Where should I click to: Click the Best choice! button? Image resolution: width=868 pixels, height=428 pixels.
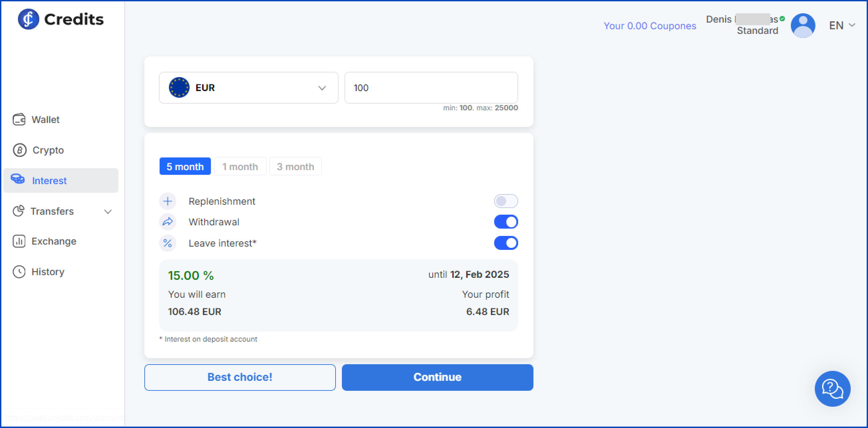pyautogui.click(x=239, y=377)
